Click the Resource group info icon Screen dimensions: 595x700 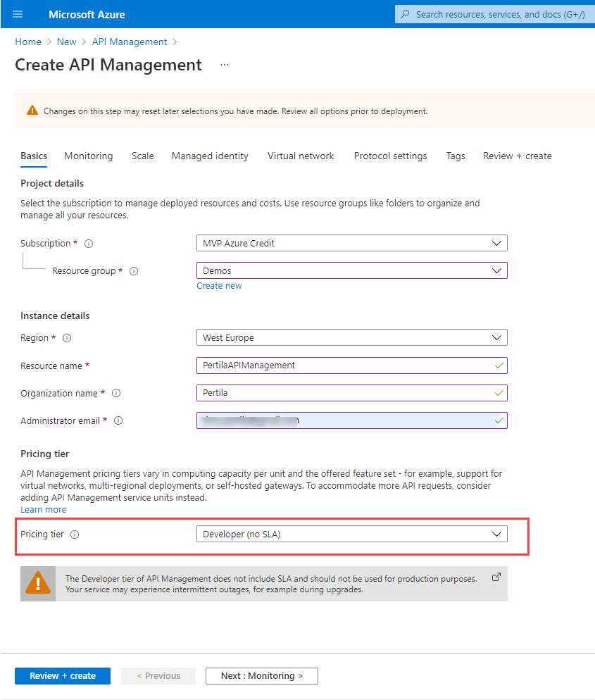134,271
